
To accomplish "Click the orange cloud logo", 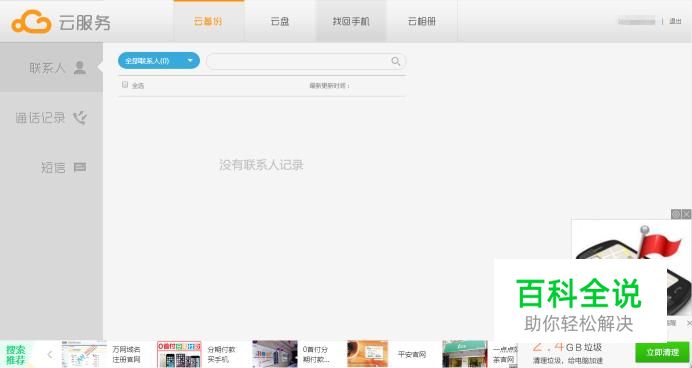I will 31,22.
